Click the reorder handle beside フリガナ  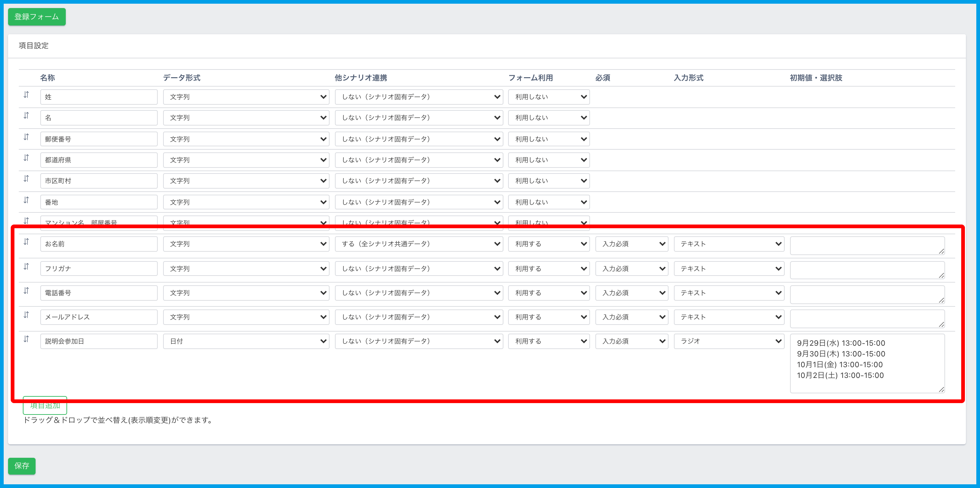[x=26, y=266]
